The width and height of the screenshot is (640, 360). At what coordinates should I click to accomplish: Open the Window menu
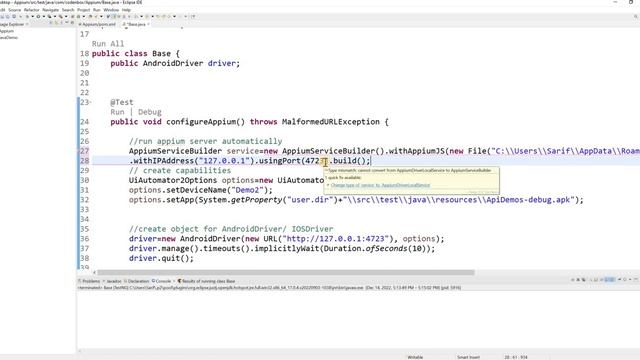(x=111, y=10)
